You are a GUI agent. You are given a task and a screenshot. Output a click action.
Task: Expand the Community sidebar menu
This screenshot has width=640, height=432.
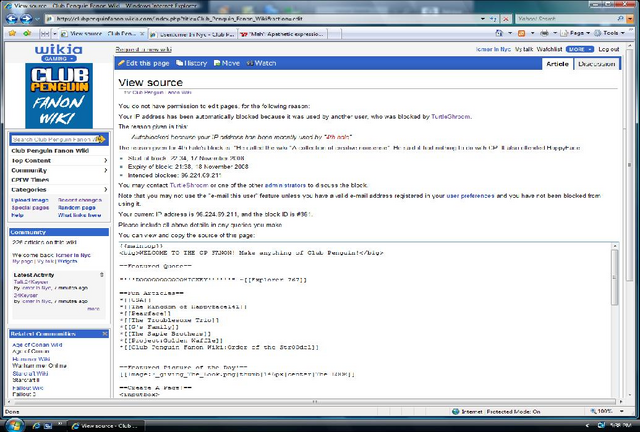[59, 170]
